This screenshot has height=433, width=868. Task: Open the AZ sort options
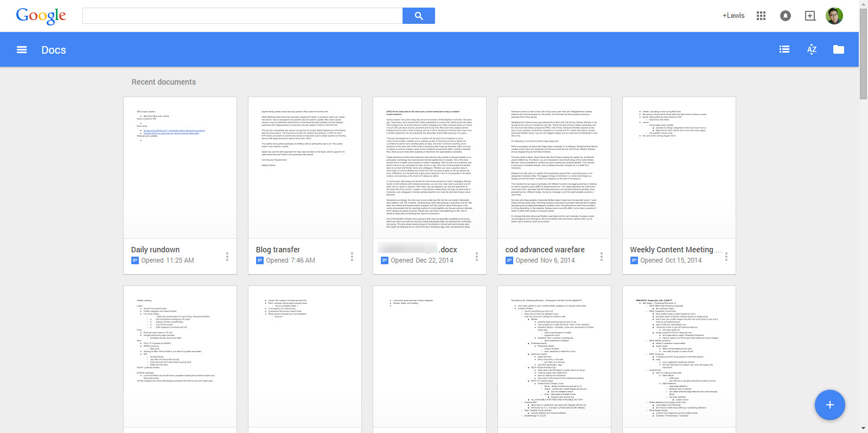point(812,49)
